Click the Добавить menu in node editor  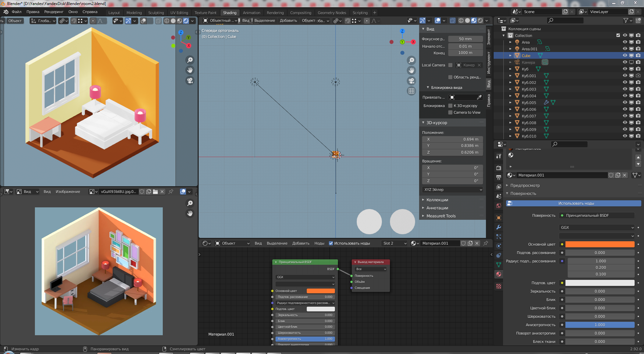301,243
